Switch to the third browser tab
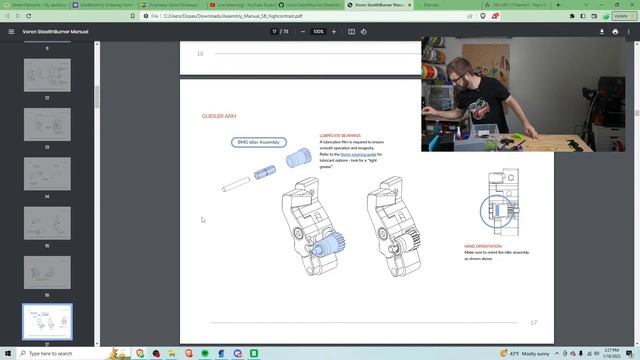Viewport: 640px width, 360px height. point(172,5)
